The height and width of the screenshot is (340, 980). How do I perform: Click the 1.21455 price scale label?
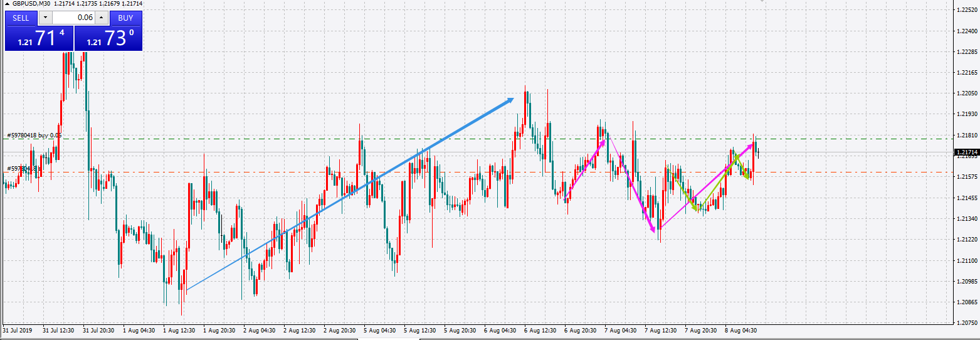click(x=968, y=198)
